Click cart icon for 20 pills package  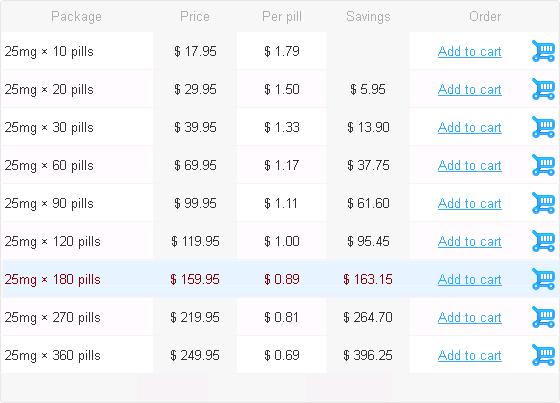[x=543, y=89]
